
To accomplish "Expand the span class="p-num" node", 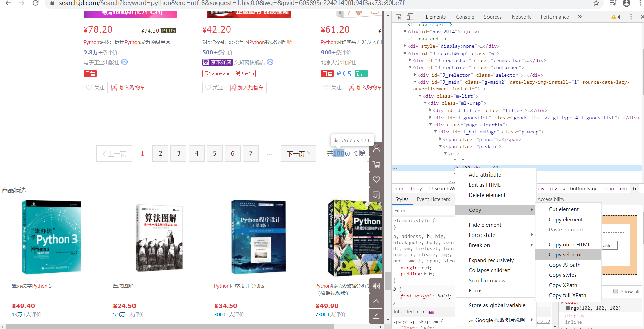I will click(440, 139).
